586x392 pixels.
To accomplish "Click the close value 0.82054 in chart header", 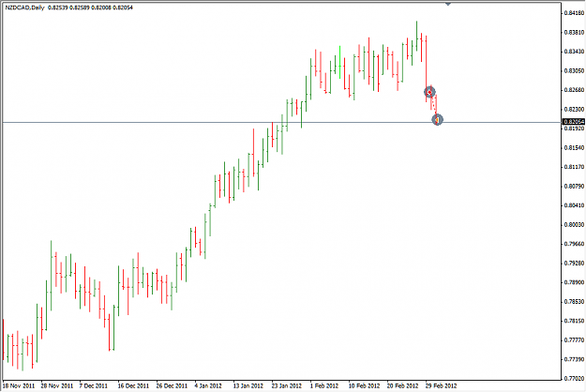I will tap(123, 8).
